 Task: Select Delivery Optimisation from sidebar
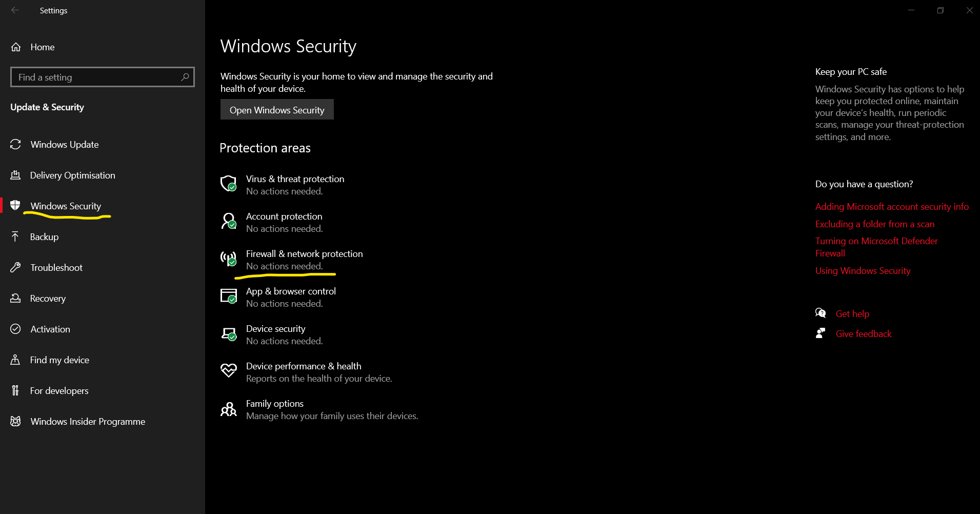(72, 175)
